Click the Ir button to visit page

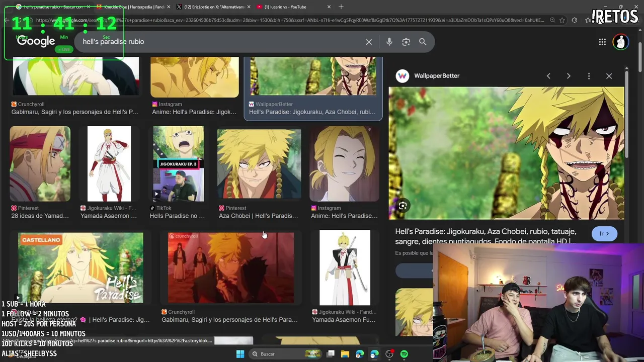[604, 234]
